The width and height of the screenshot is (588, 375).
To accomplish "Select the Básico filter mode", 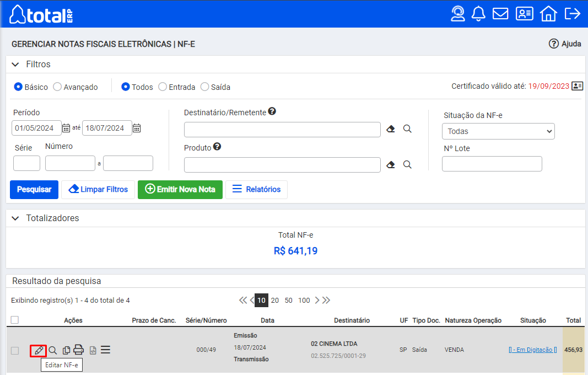I will pos(18,87).
